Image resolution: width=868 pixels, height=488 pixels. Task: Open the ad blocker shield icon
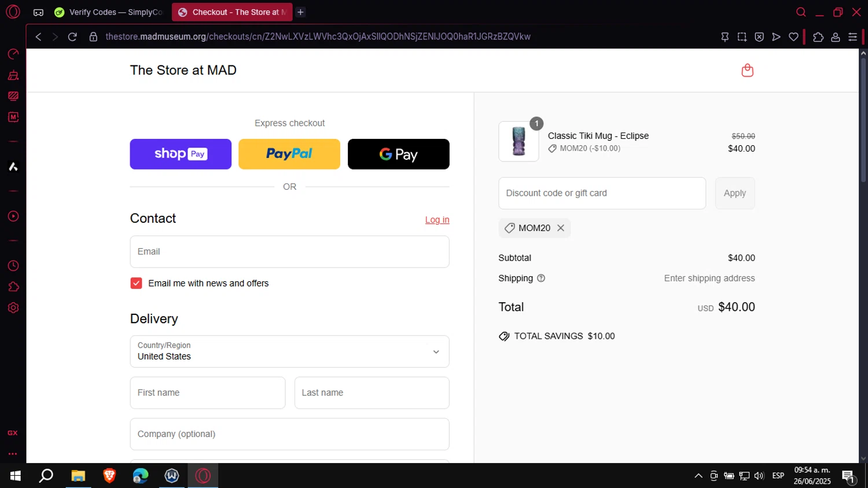pos(759,36)
